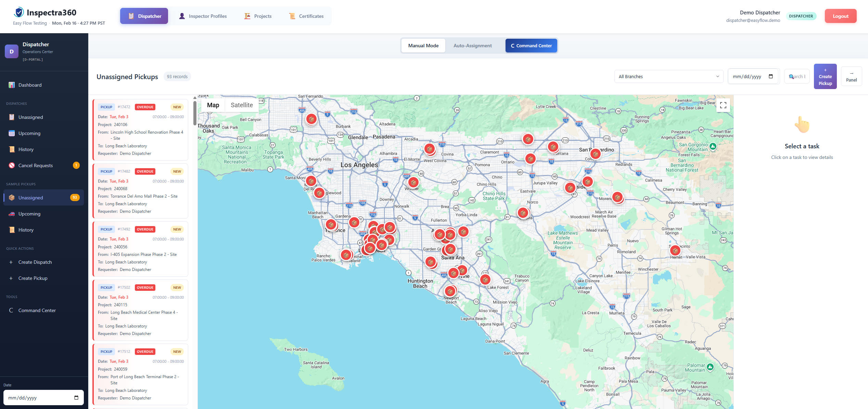The height and width of the screenshot is (409, 868).
Task: Open the date picker filter near All Branches
Action: point(753,76)
